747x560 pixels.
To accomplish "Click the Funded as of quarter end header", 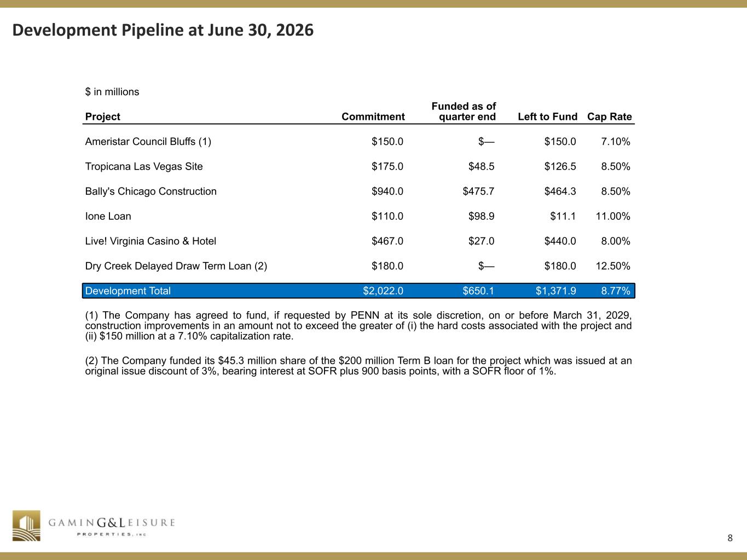I will pyautogui.click(x=464, y=112).
